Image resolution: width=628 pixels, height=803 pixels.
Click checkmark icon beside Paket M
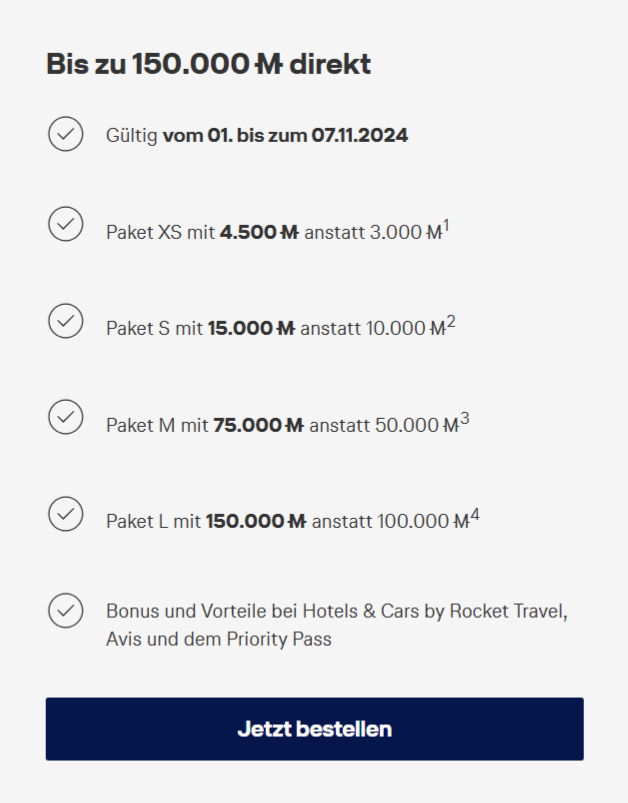pyautogui.click(x=66, y=417)
